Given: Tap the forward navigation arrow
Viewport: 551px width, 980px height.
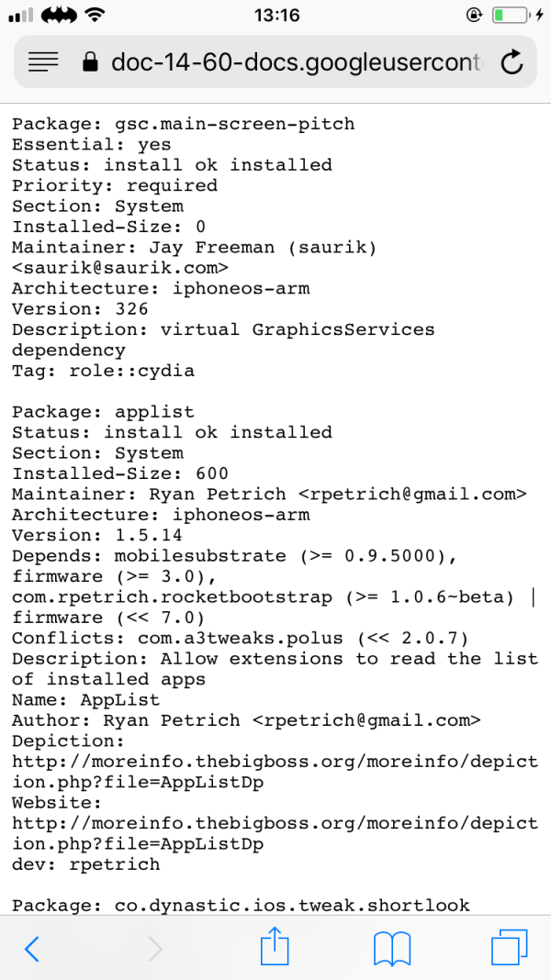Looking at the screenshot, I should (x=154, y=949).
